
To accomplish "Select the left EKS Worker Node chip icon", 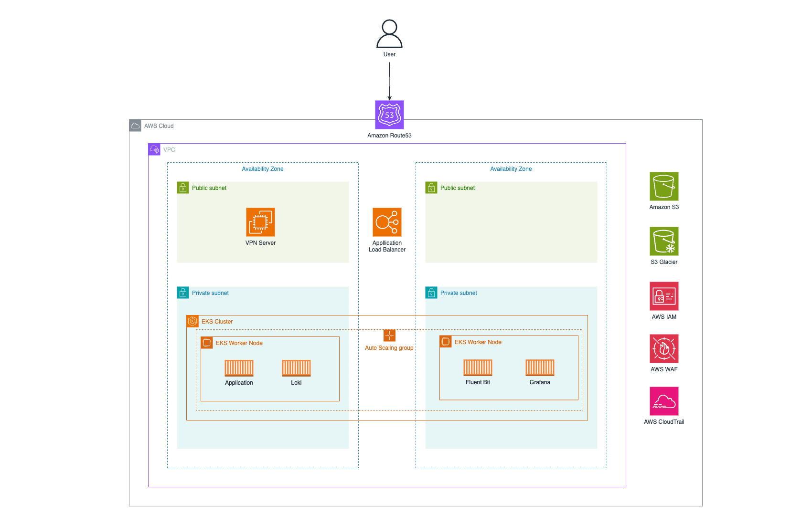I will 207,343.
